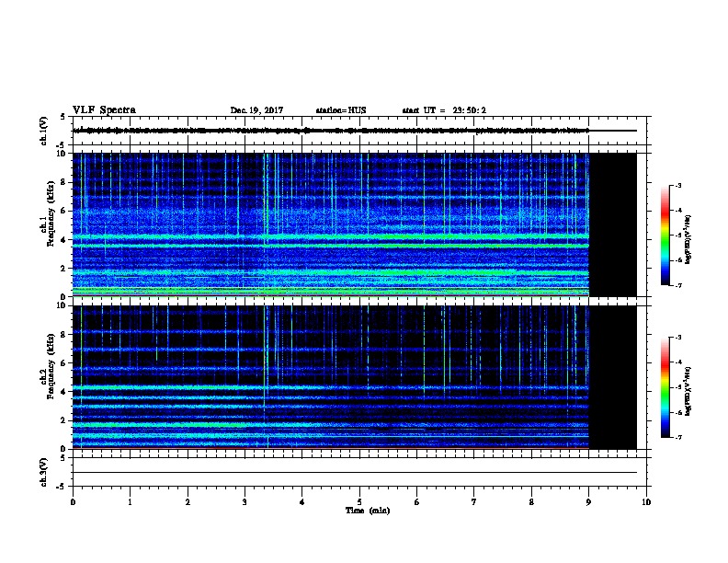
Task: Click the "7" tick on the time axis
Action: pos(474,502)
